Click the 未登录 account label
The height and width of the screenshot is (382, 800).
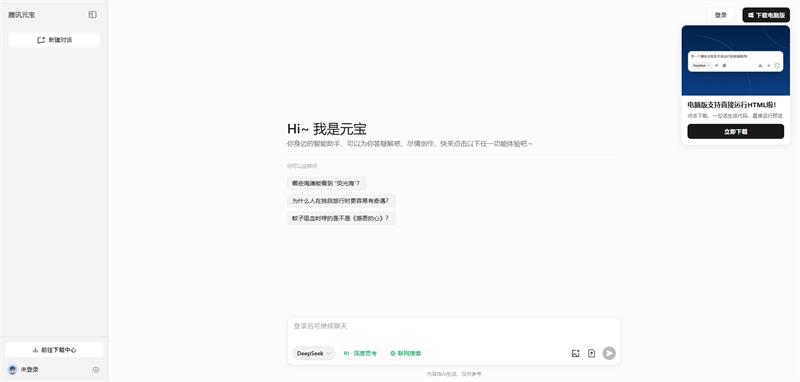pyautogui.click(x=30, y=370)
